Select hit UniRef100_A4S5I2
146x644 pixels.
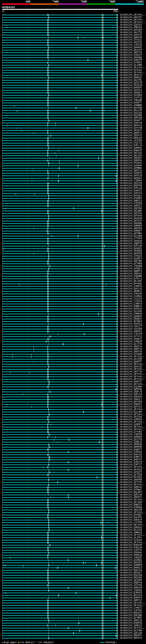pyautogui.click(x=131, y=90)
